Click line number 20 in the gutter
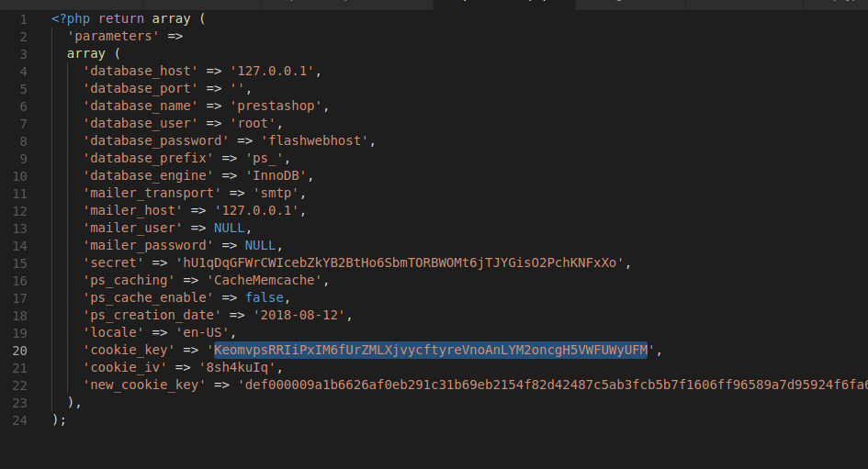Viewport: 868px width, 469px height. pos(20,351)
